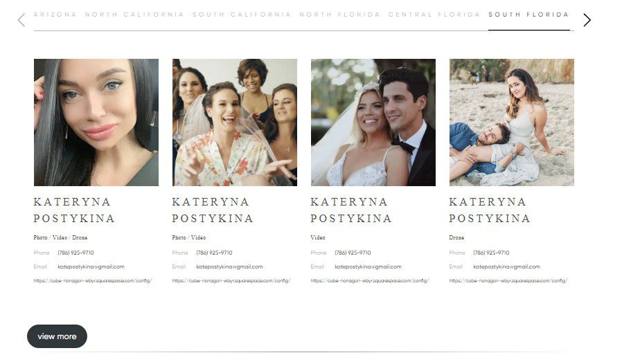The width and height of the screenshot is (622, 364).
Task: Open the South California tab
Action: pyautogui.click(x=242, y=15)
